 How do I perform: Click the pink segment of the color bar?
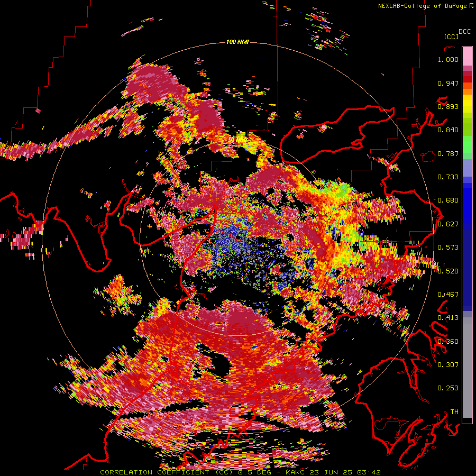[x=467, y=56]
